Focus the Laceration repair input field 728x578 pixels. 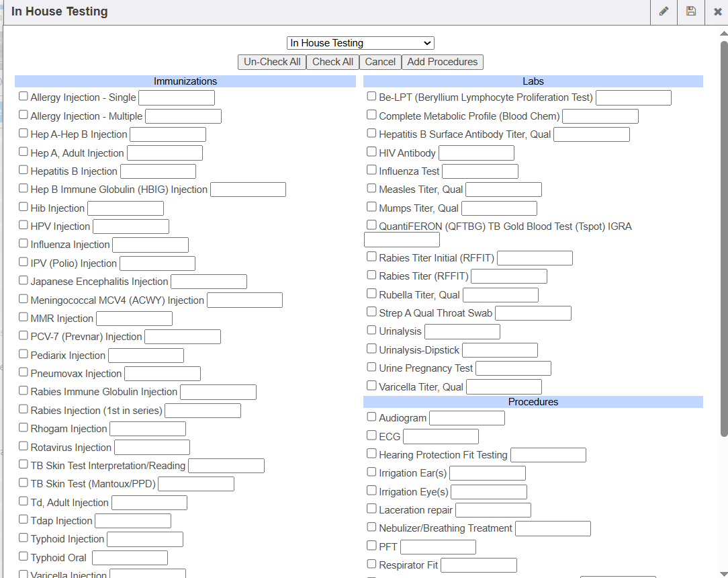point(493,510)
